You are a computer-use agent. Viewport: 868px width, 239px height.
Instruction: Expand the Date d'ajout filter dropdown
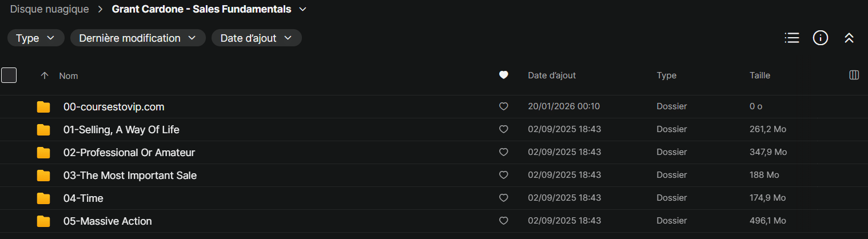256,38
